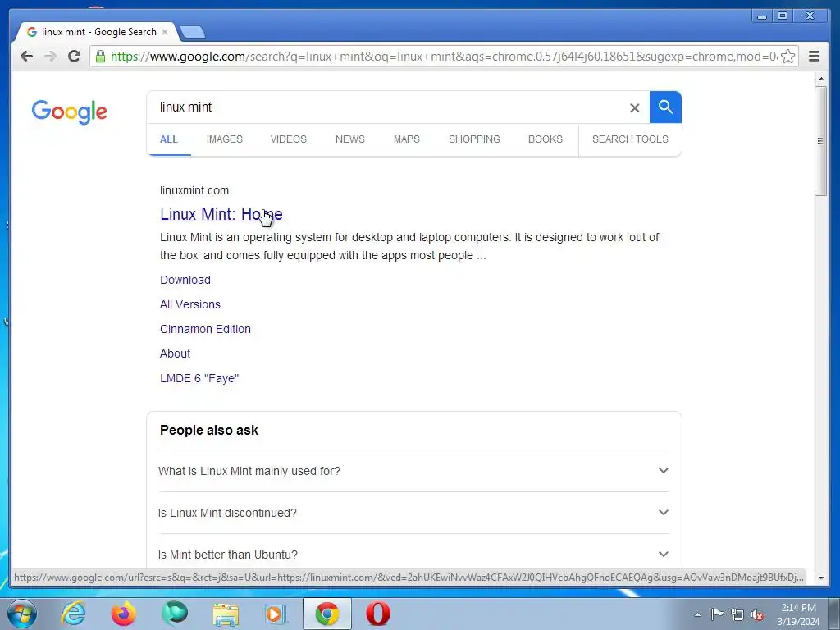Viewport: 840px width, 630px height.
Task: Switch to the IMAGES tab
Action: [x=225, y=139]
